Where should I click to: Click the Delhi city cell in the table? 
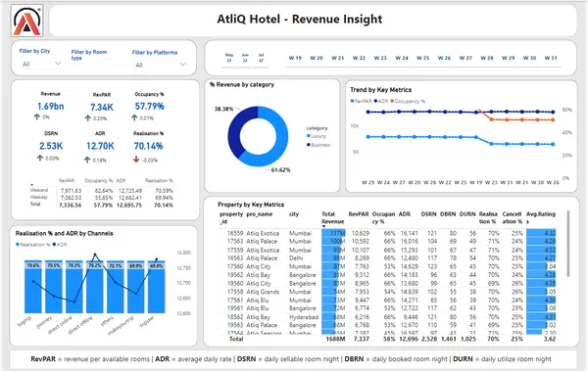(x=296, y=258)
